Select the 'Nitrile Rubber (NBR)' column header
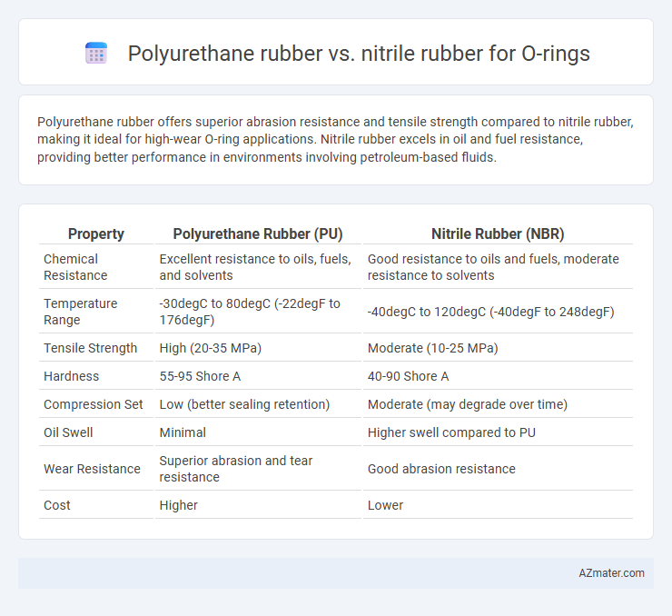This screenshot has width=672, height=616. (x=498, y=233)
